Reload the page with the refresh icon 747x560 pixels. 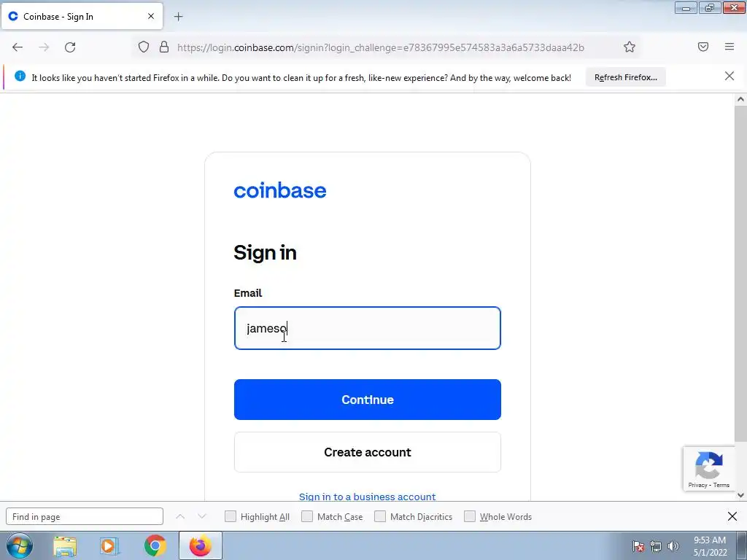point(70,47)
